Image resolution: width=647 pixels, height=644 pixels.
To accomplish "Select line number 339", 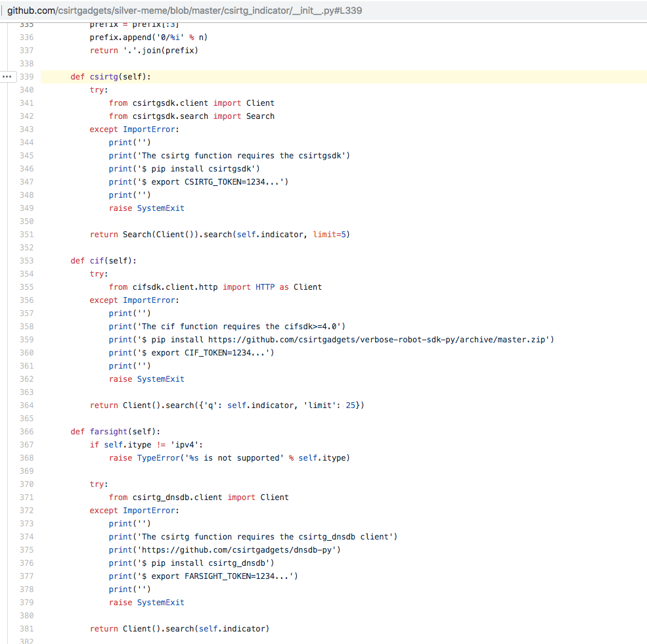I will tap(27, 77).
